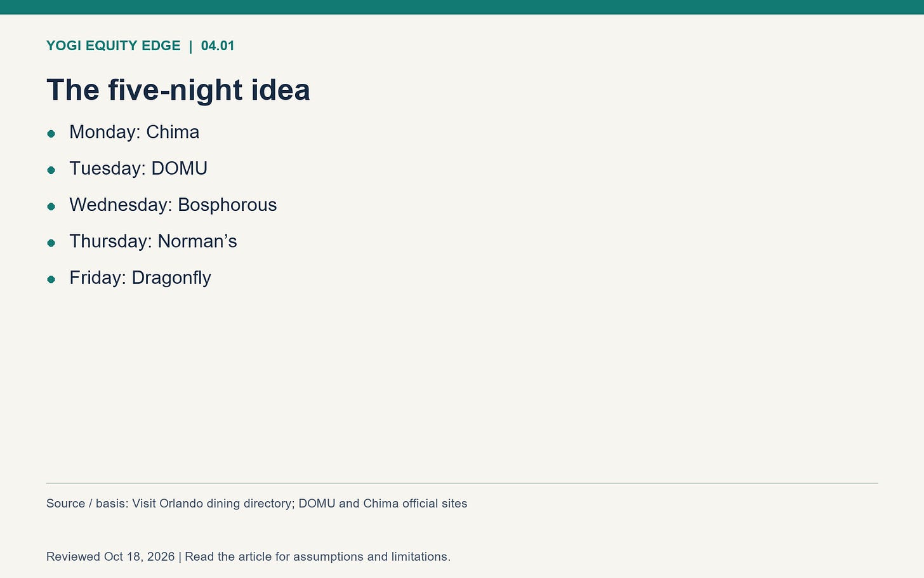The image size is (924, 578).
Task: Click the Wednesday: Bosphorous list entry
Action: click(173, 205)
